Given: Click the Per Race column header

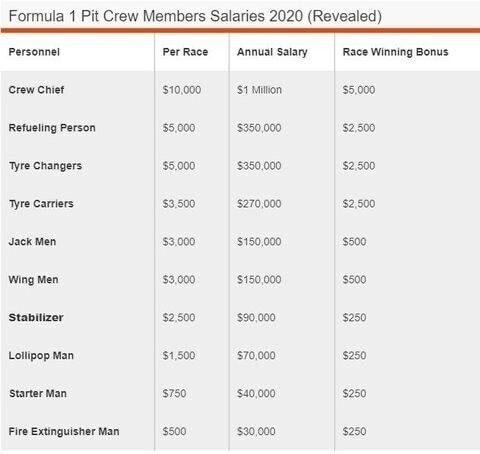Looking at the screenshot, I should [185, 52].
